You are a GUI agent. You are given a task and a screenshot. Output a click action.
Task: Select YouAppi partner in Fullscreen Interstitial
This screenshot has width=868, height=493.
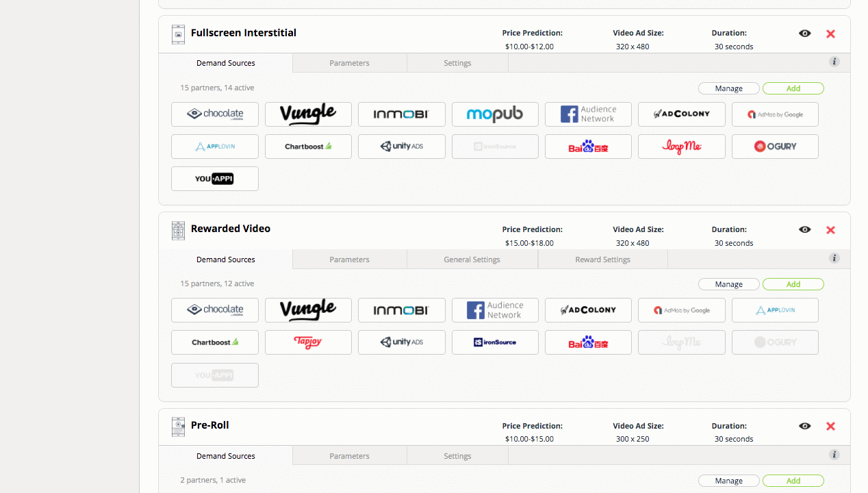(215, 179)
